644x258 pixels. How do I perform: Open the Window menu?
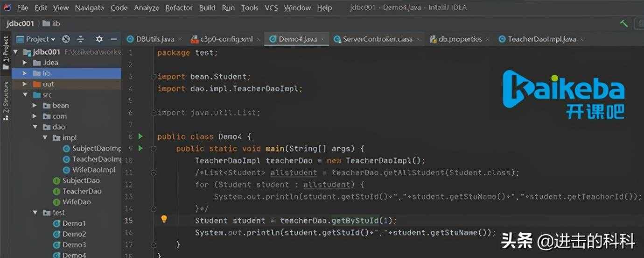click(x=297, y=8)
